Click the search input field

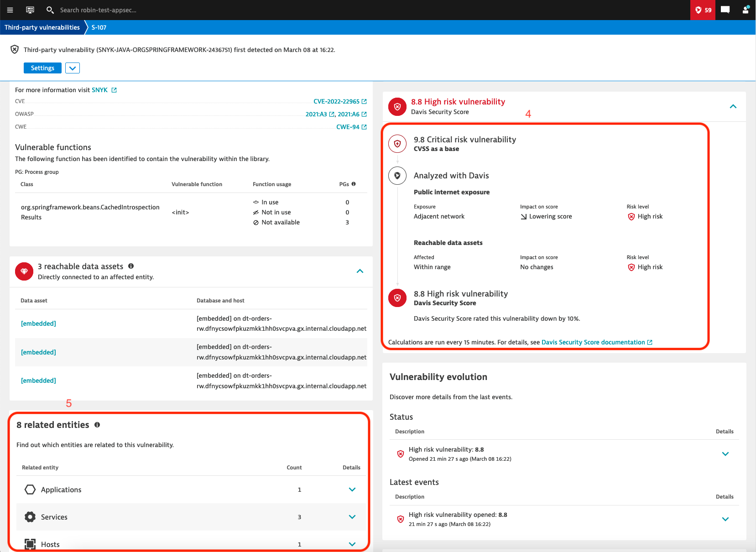point(137,10)
